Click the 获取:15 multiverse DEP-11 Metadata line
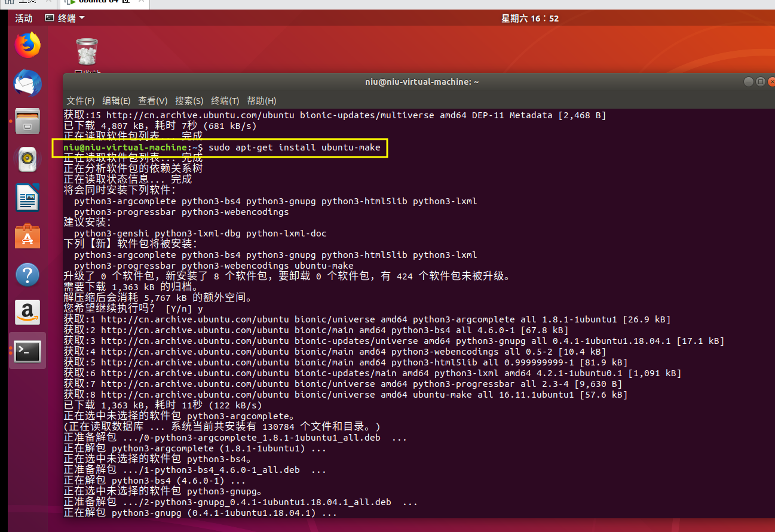Viewport: 775px width, 532px height. point(335,115)
